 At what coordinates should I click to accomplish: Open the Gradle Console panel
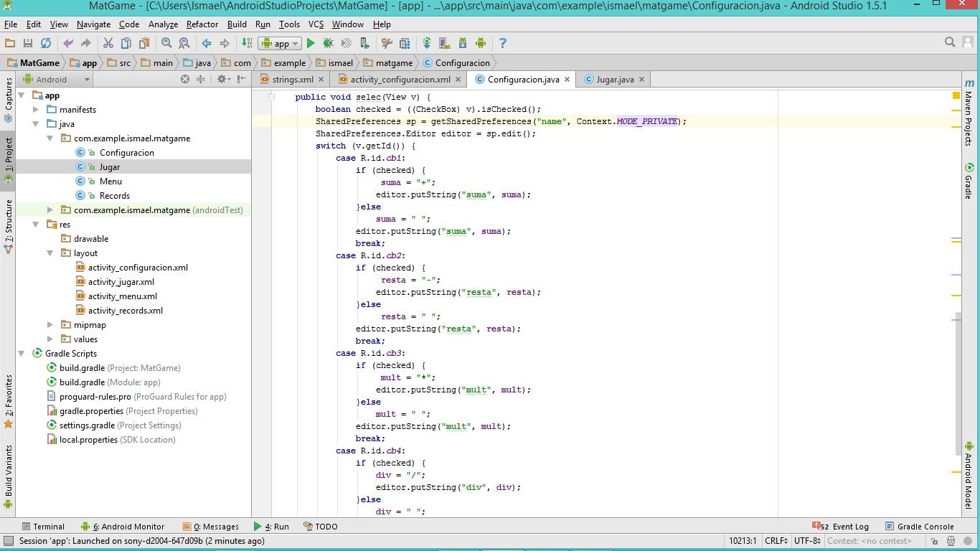(x=920, y=527)
